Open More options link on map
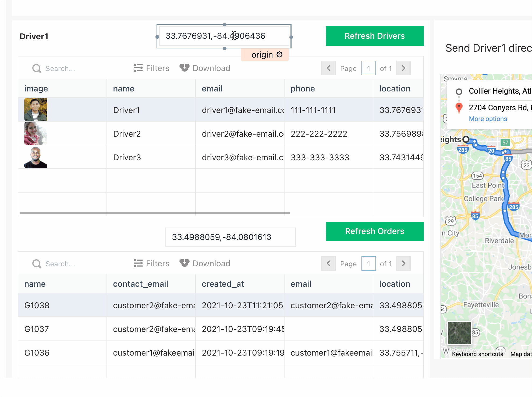Viewport: 532px width, 397px height. tap(488, 119)
